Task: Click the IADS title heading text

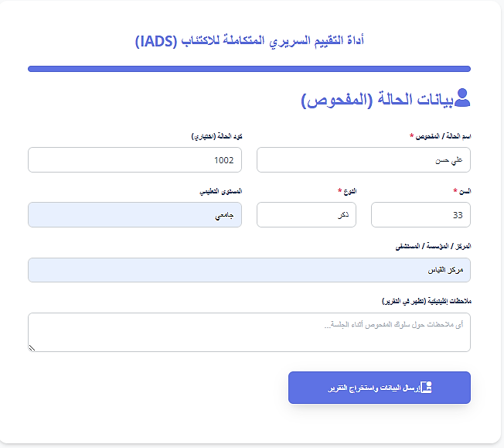Action: pos(250,41)
